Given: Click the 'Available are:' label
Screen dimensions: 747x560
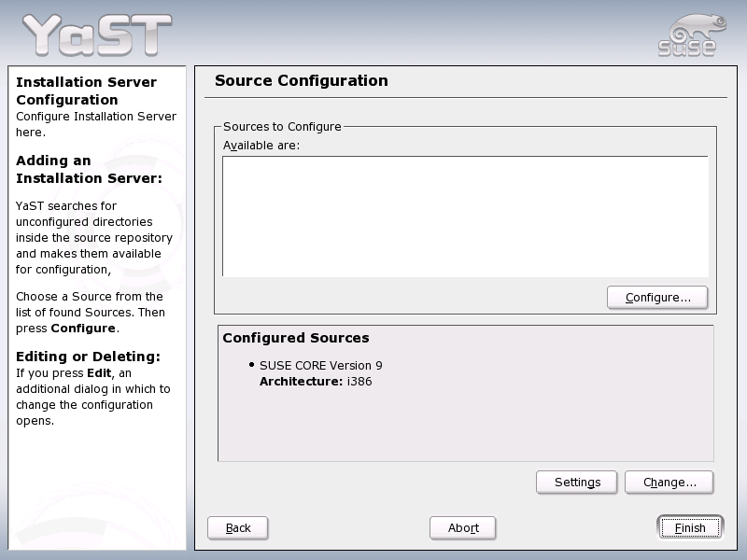Looking at the screenshot, I should click(261, 145).
